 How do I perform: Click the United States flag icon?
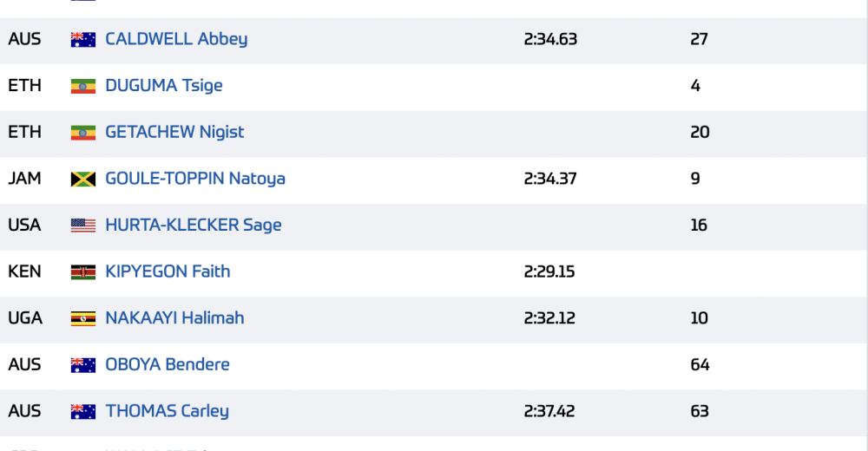tap(83, 225)
